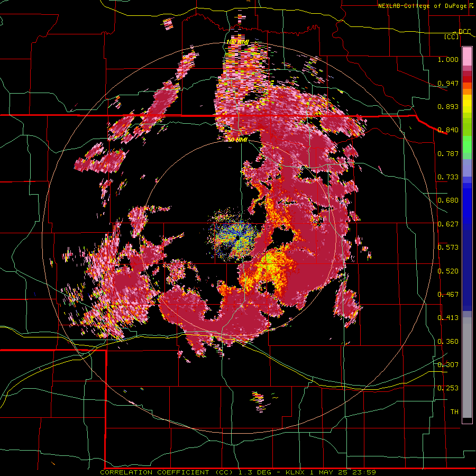Click the [CC] legend header
476x476 pixels.
pyautogui.click(x=452, y=37)
